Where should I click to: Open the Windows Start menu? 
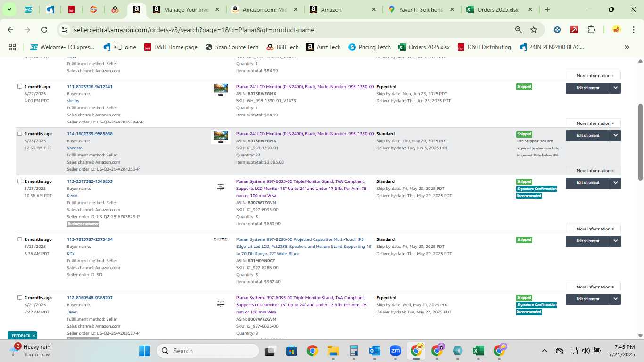tap(144, 351)
